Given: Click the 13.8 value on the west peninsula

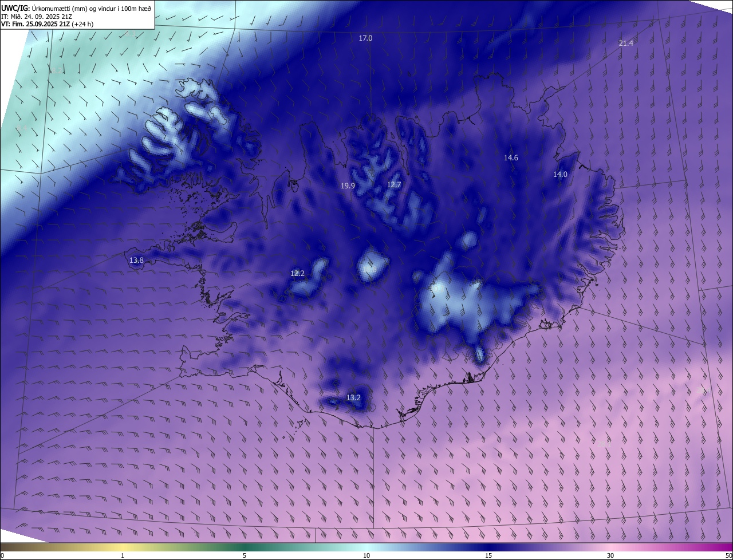Looking at the screenshot, I should pos(136,261).
